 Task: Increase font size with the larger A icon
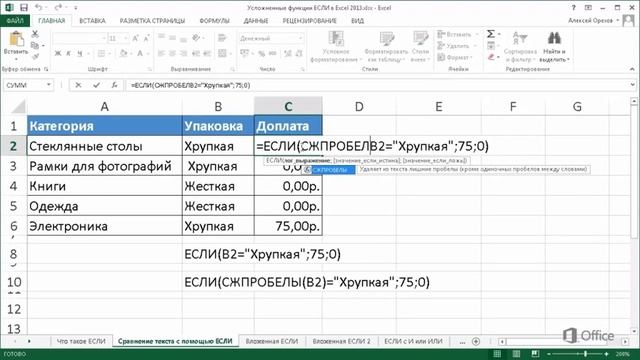pyautogui.click(x=136, y=38)
